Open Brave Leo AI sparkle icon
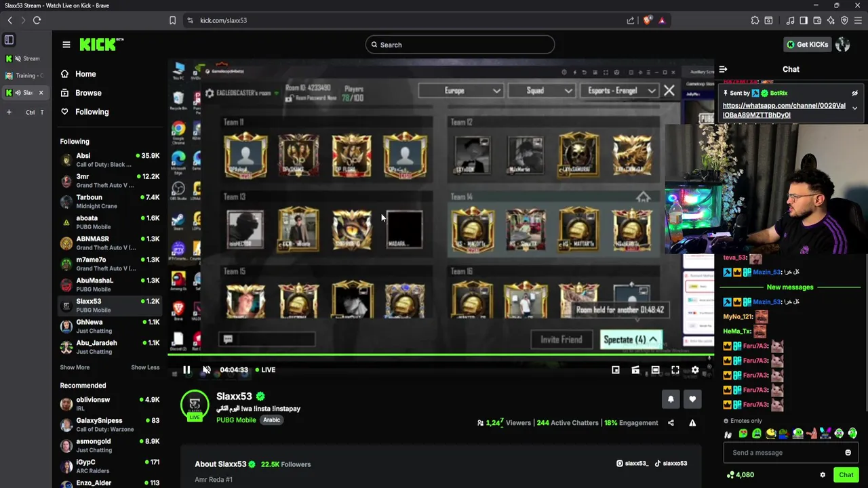868x488 pixels. [x=831, y=20]
